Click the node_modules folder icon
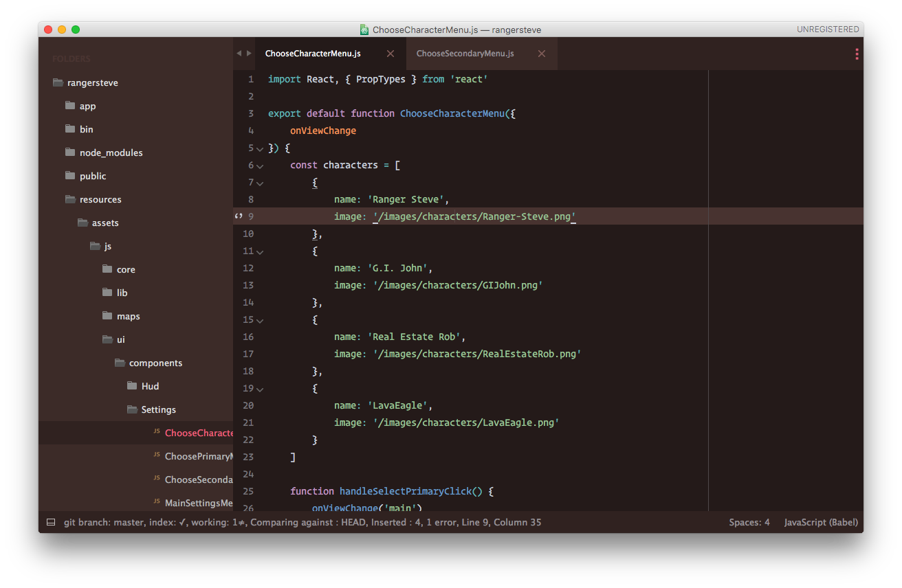 pos(69,152)
